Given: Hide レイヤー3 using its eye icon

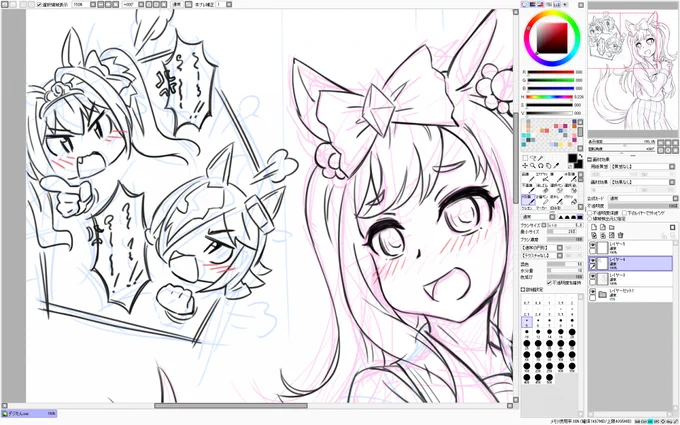Looking at the screenshot, I should point(593,275).
